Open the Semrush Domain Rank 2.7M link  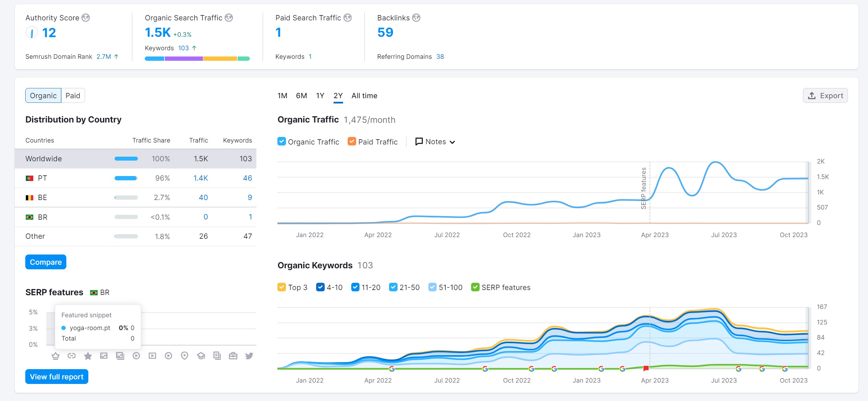coord(103,56)
